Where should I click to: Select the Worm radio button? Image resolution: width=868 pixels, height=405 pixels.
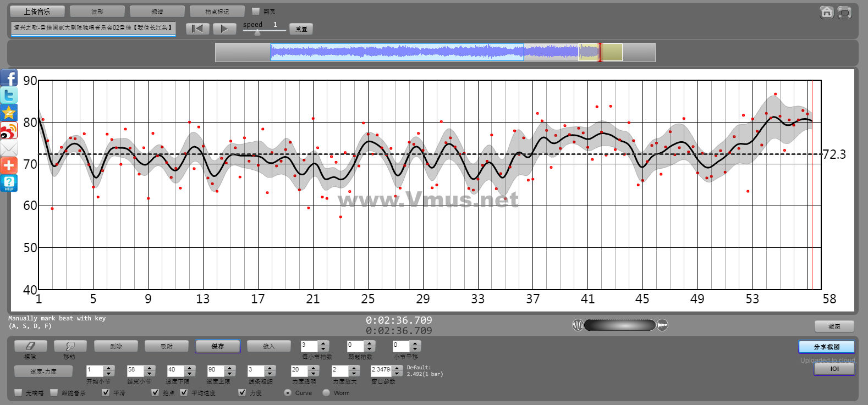(326, 392)
